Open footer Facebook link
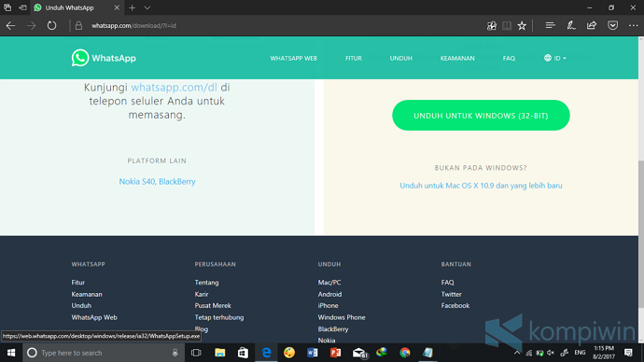Viewport: 644px width, 362px height. point(455,305)
